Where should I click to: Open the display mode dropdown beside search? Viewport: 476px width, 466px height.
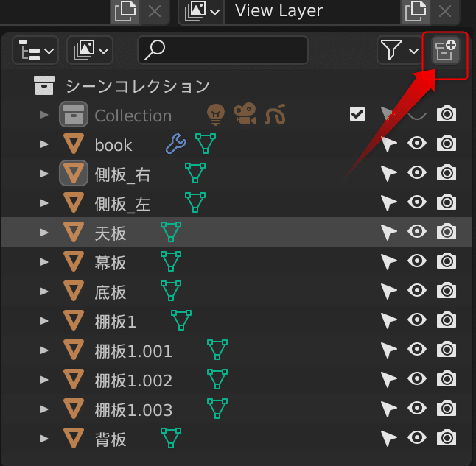[x=90, y=50]
